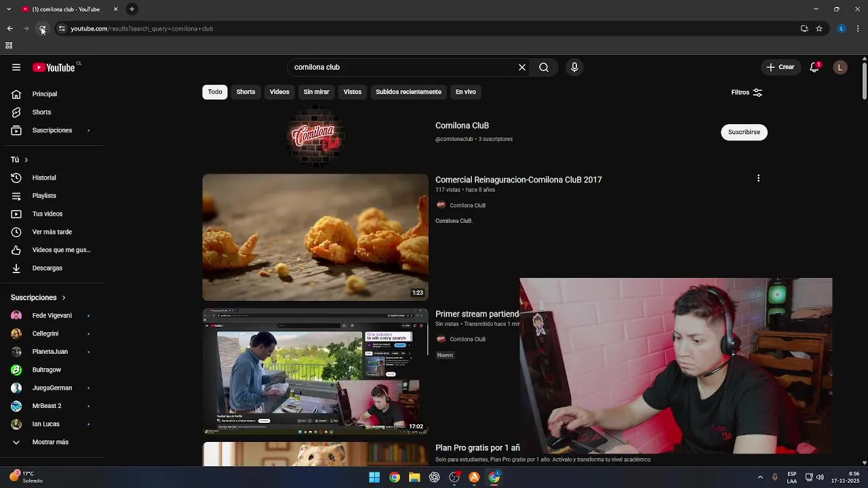View site information icon in address bar

[x=62, y=28]
